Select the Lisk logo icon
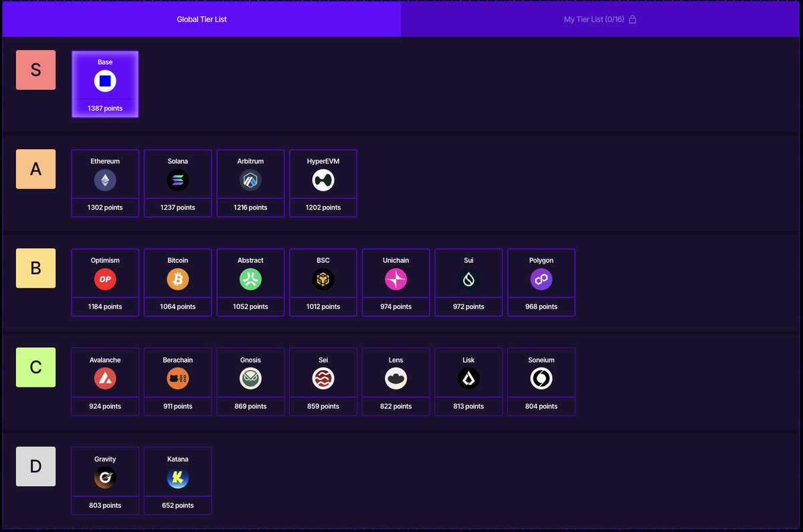This screenshot has height=532, width=803. pyautogui.click(x=468, y=379)
